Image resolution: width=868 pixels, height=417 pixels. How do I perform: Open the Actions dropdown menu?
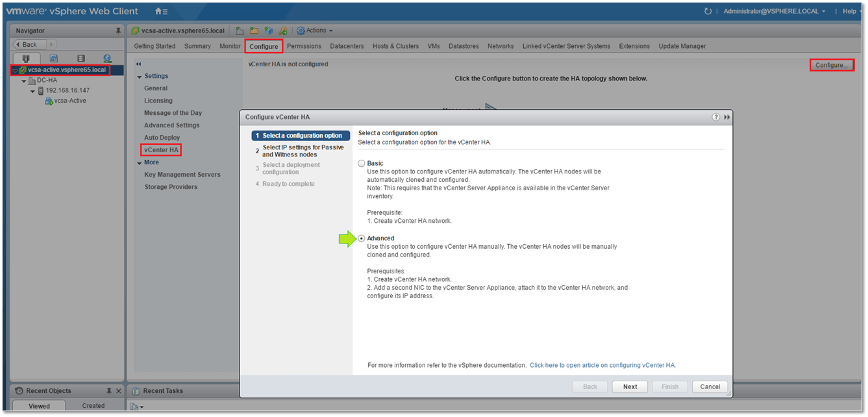314,31
